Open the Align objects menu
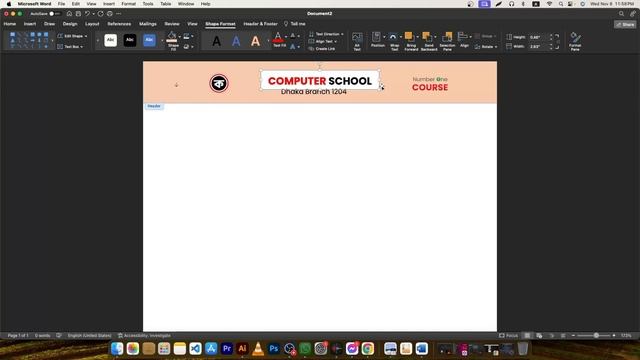This screenshot has height=360, width=640. pos(464,40)
